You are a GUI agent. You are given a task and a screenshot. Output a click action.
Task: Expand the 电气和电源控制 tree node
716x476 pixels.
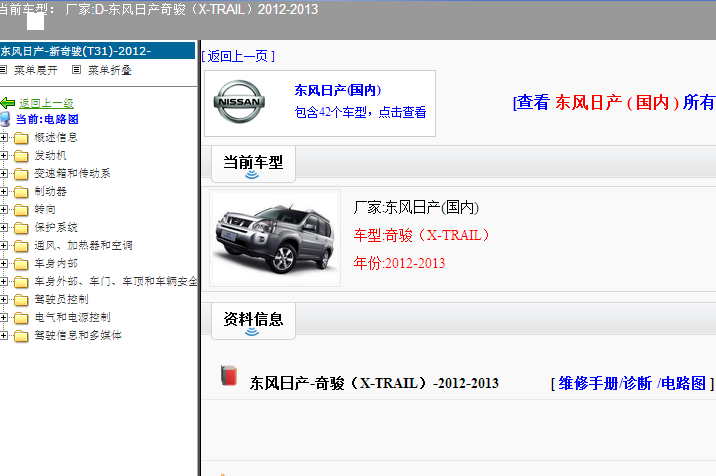4,317
